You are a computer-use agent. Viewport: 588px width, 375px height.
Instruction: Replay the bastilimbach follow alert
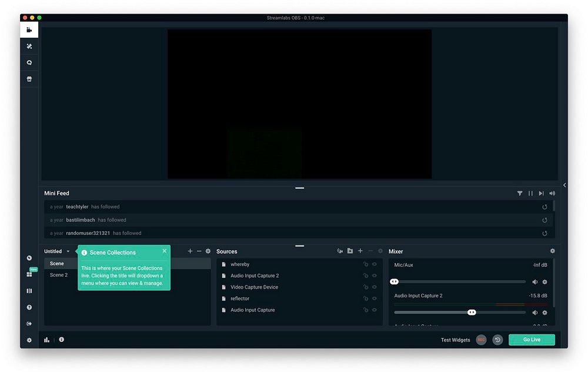[544, 220]
